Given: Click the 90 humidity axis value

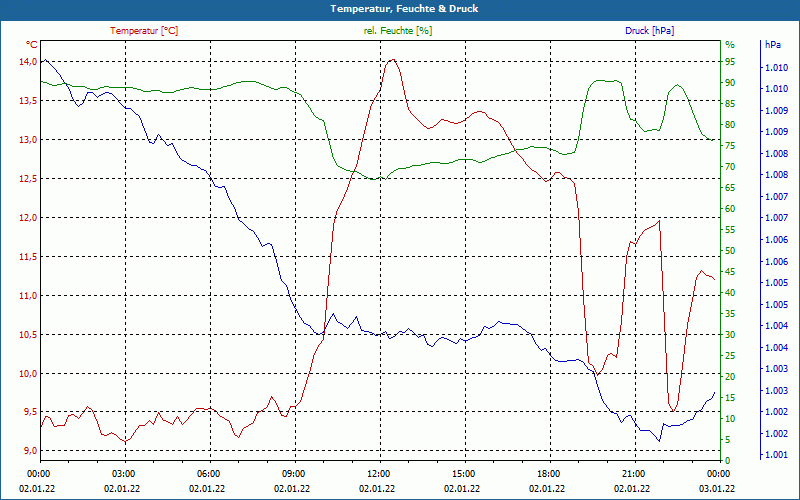Looking at the screenshot, I should click(x=730, y=83).
